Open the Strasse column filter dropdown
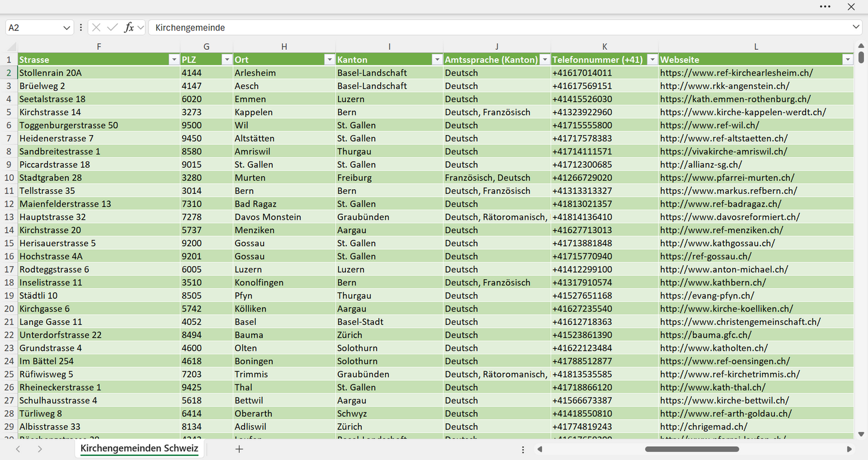868x460 pixels. pyautogui.click(x=174, y=59)
